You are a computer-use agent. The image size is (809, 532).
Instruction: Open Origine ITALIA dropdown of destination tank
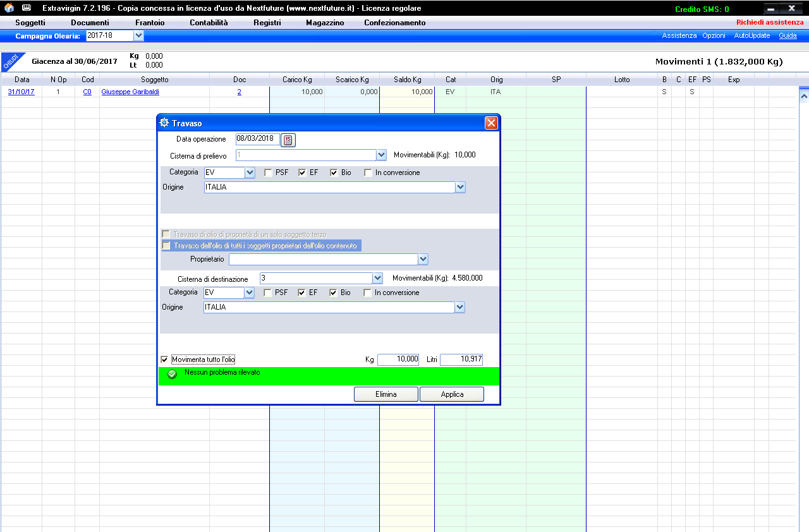coord(459,307)
